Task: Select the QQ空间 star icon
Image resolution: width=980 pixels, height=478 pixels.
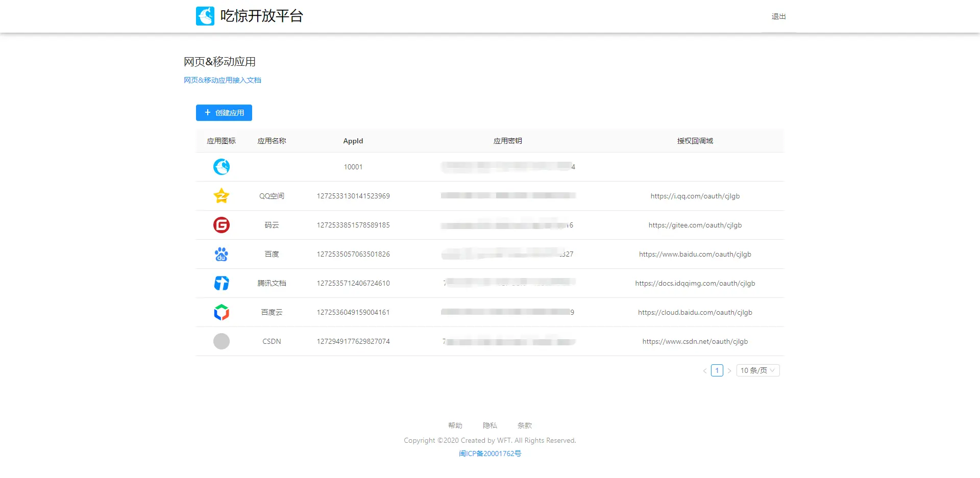Action: [x=222, y=196]
